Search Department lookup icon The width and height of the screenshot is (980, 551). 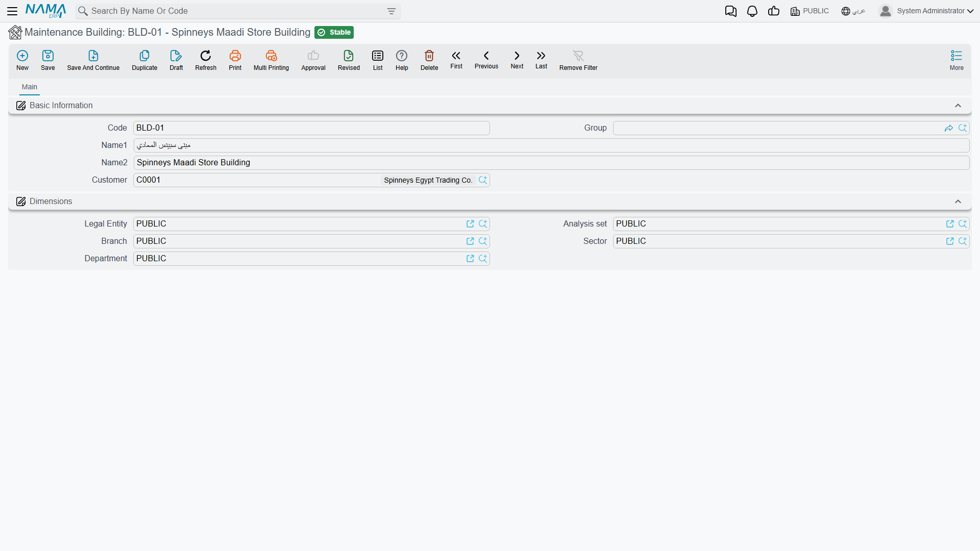point(483,259)
